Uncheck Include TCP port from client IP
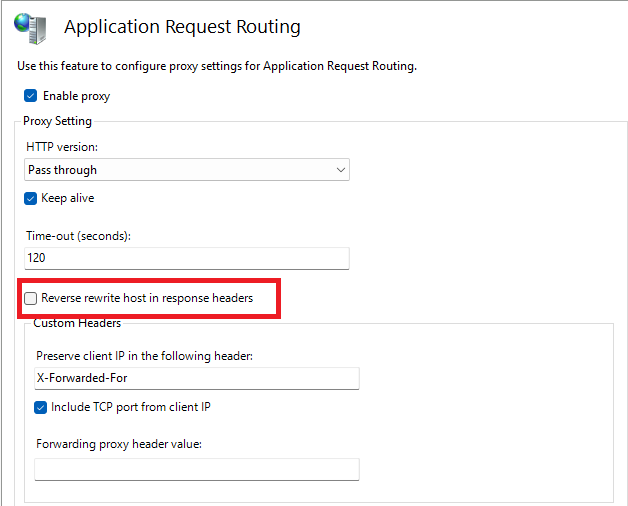 coord(40,408)
